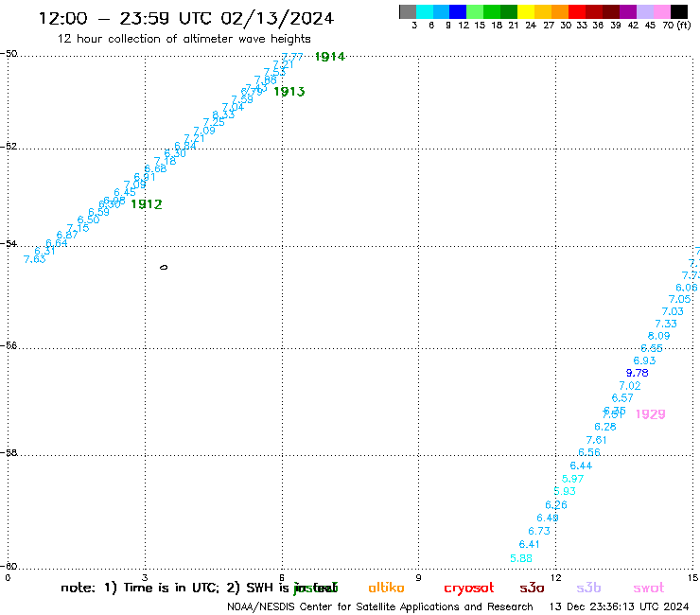The image size is (700, 615).
Task: Click the timestamp 13 Dec 23:36:13 UTC 2024
Action: click(619, 607)
